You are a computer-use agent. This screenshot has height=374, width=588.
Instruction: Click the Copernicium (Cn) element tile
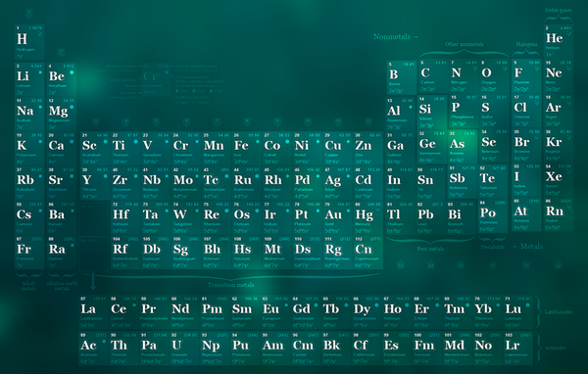click(x=367, y=253)
